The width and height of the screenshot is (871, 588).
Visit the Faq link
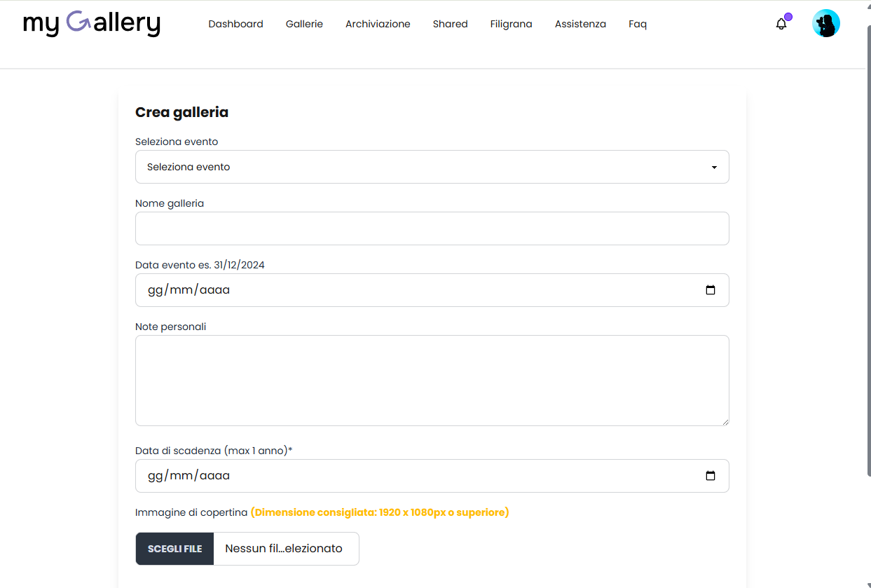(x=637, y=24)
